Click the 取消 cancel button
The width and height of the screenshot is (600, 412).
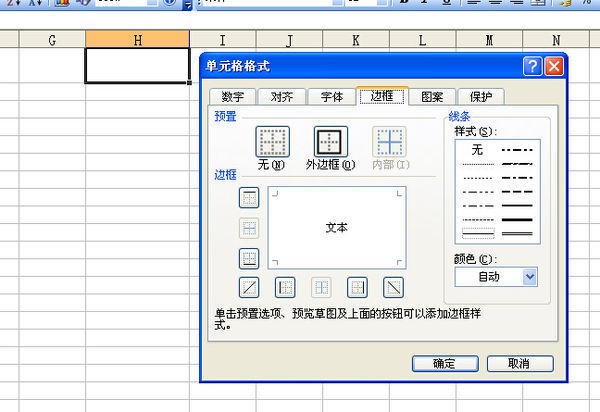point(520,363)
